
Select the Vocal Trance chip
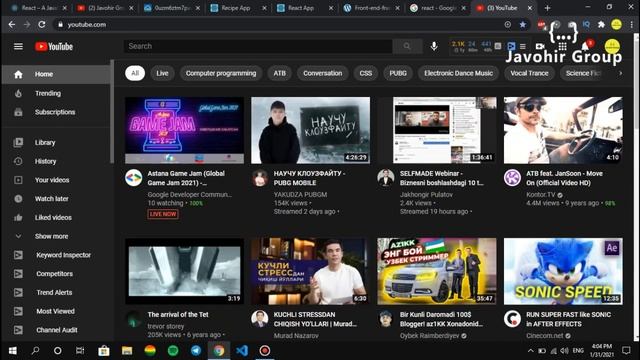tap(529, 73)
